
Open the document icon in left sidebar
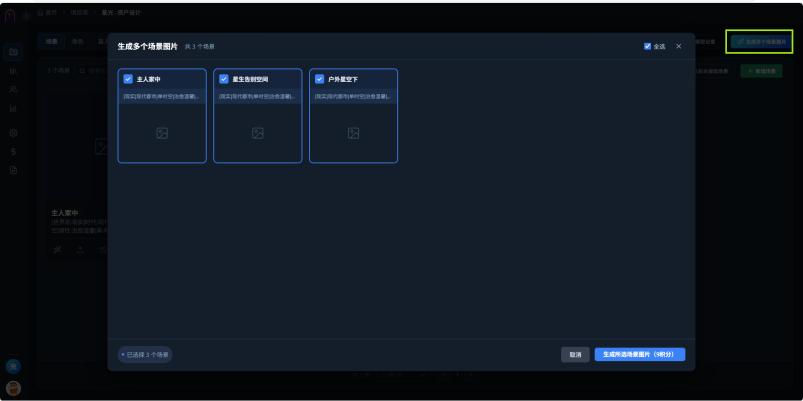point(13,170)
